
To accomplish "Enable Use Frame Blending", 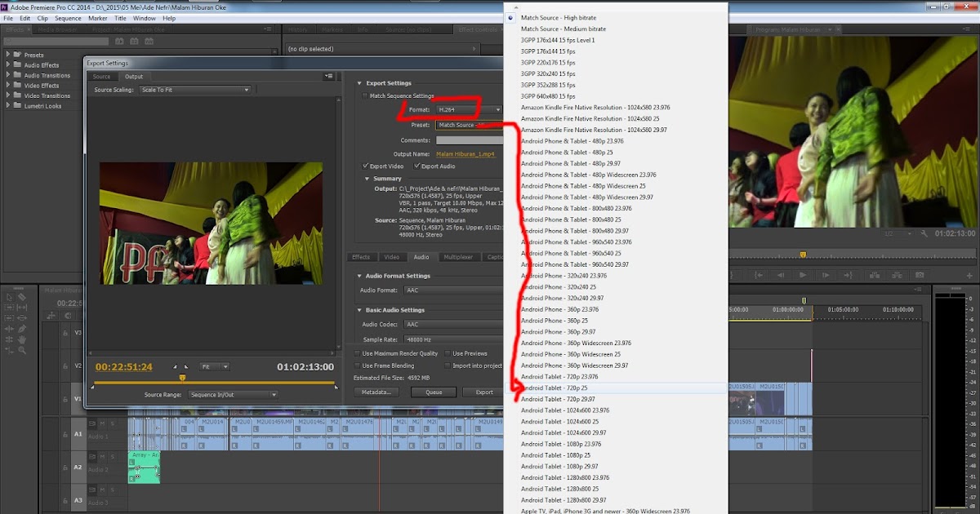I will coord(358,366).
